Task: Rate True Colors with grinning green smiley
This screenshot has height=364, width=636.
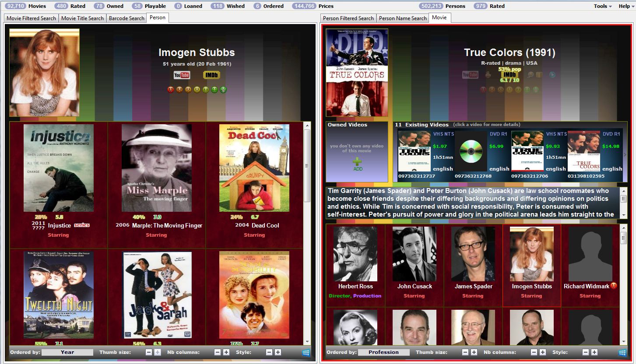Action: [536, 90]
